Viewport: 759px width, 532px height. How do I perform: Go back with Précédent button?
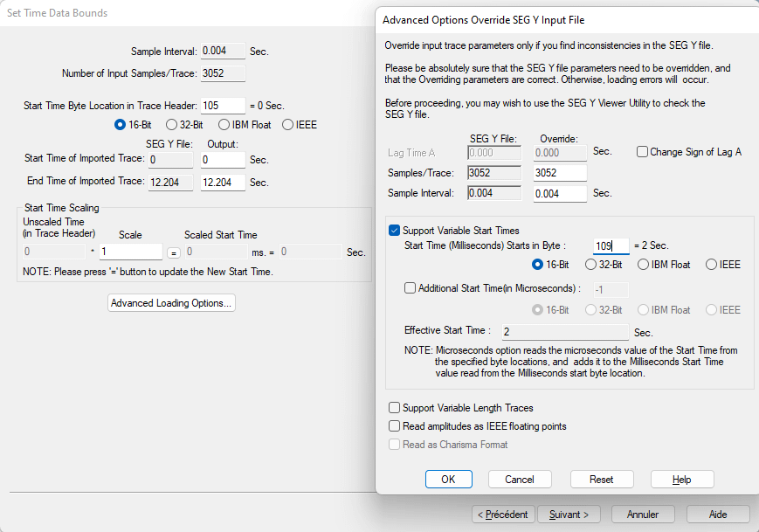point(503,515)
